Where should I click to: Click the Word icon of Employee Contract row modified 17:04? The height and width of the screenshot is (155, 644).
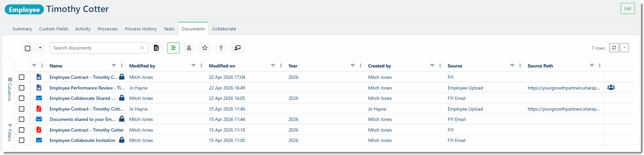(39, 77)
